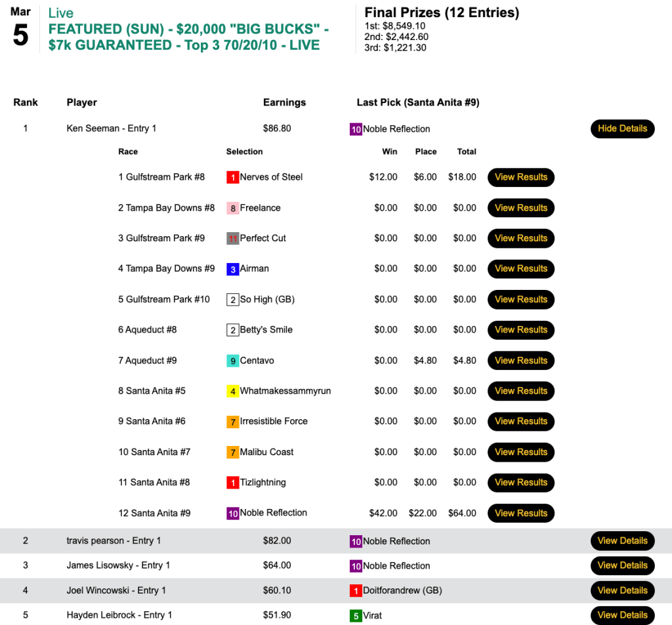Click yellow number 4 badge for Whatmakessammyrun
672x625 pixels.
click(x=232, y=392)
